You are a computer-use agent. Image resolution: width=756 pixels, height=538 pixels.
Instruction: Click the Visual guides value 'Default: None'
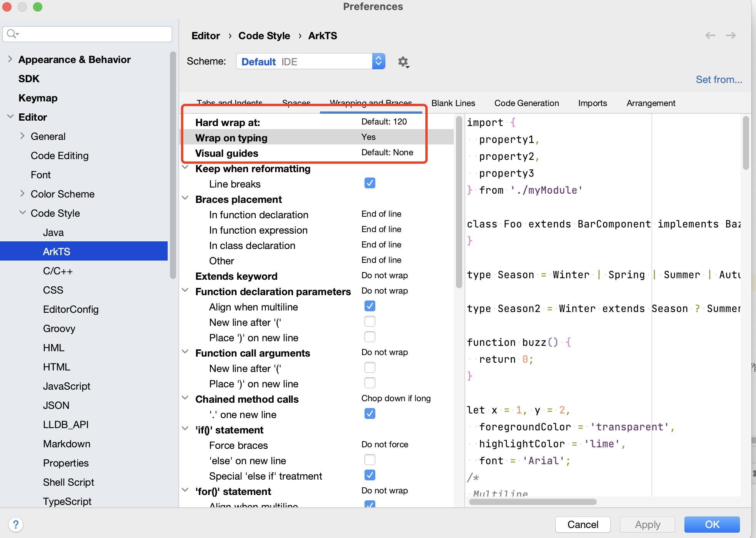coord(387,152)
